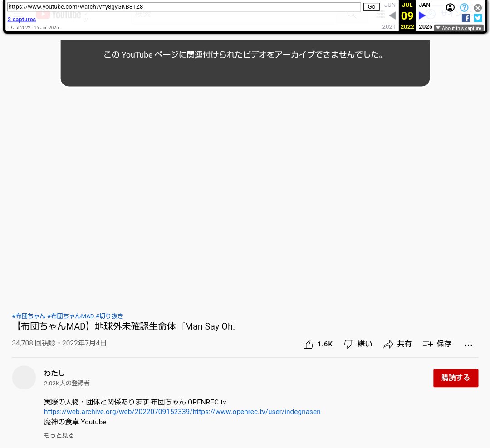Image resolution: width=490 pixels, height=448 pixels.
Task: Click the 9 Jul 2022 - 16 Jan 2025 range
Action: 34,28
